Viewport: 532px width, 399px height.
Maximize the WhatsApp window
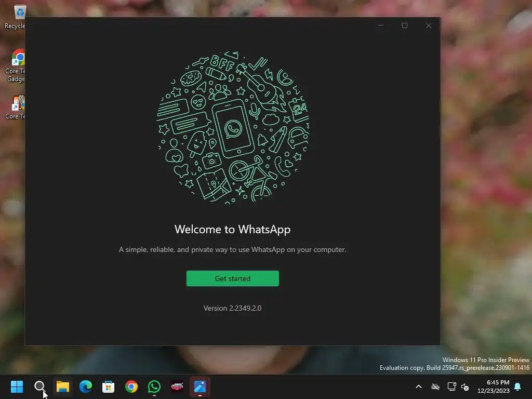pyautogui.click(x=404, y=25)
